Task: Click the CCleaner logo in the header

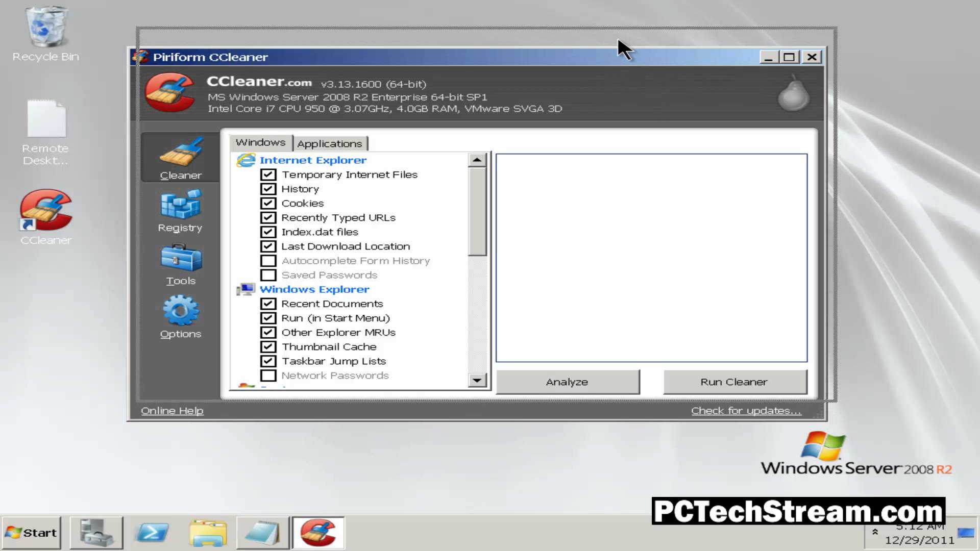Action: (170, 93)
